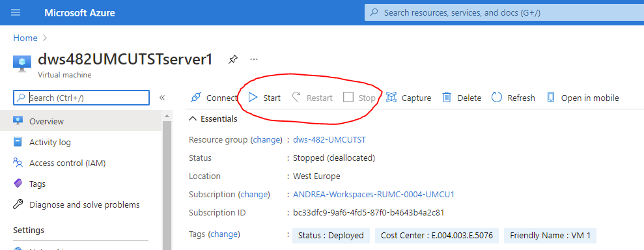Click the Stop toolbar button
Viewport: 644px width, 250px height.
tap(359, 98)
